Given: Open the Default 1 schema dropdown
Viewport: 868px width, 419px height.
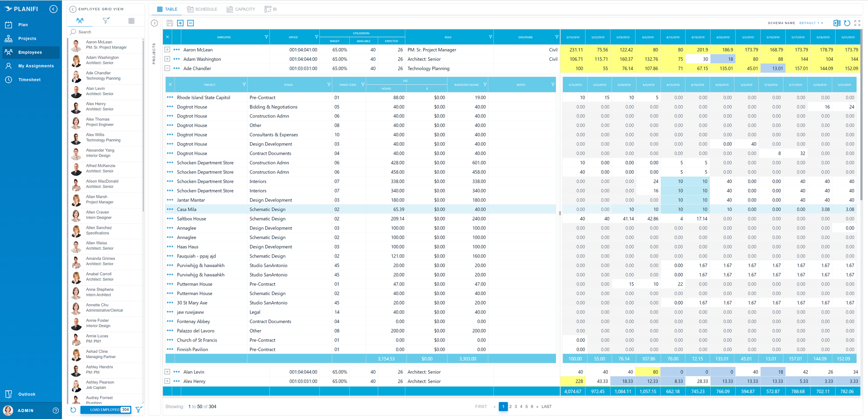Looking at the screenshot, I should 810,23.
